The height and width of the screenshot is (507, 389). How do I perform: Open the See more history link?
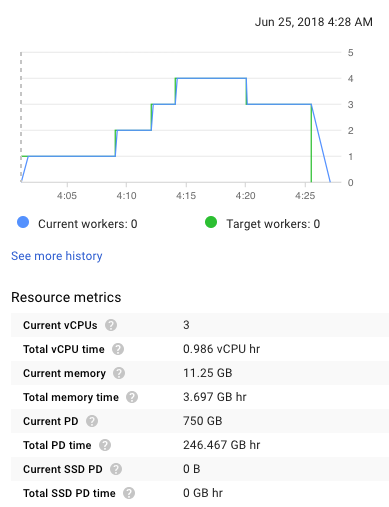point(57,256)
